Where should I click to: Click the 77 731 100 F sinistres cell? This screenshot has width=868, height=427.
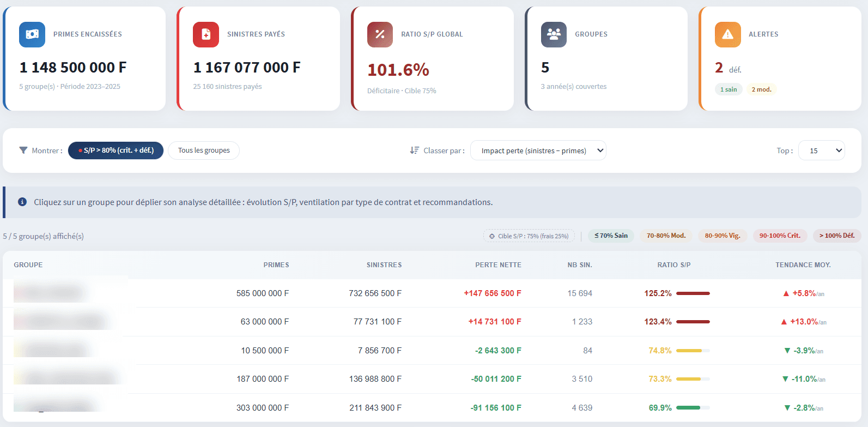(x=378, y=322)
